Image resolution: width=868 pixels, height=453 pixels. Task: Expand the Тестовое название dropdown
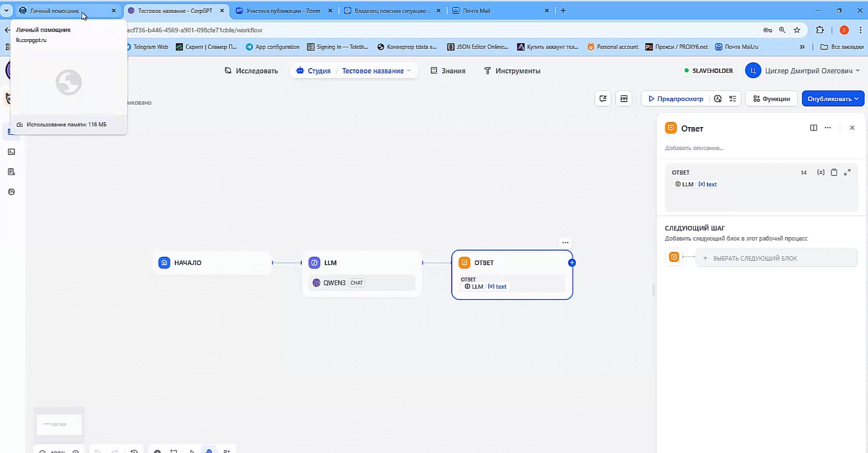pos(376,71)
